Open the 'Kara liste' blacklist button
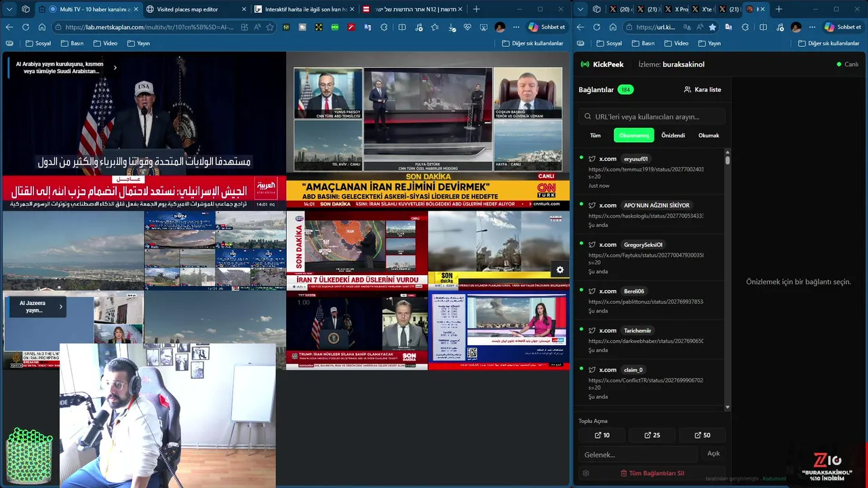The image size is (868, 488). (x=703, y=89)
